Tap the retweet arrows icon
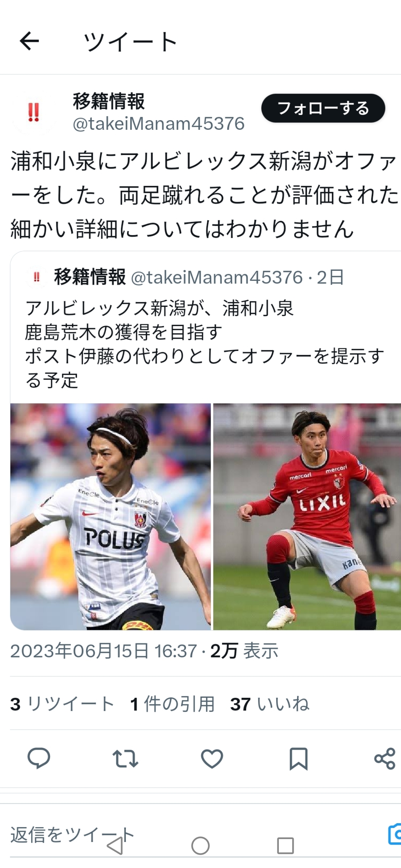 click(x=125, y=759)
